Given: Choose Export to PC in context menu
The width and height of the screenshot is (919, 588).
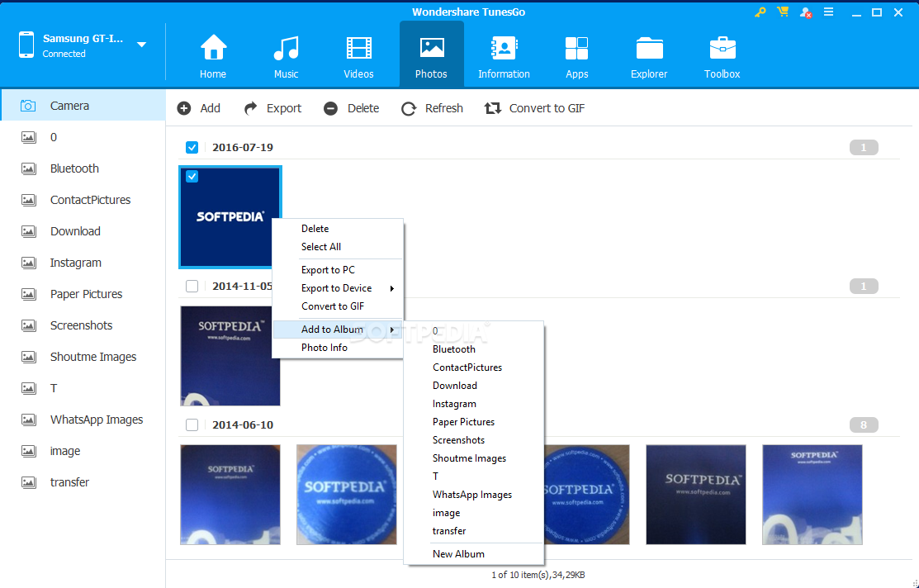Looking at the screenshot, I should [338, 270].
